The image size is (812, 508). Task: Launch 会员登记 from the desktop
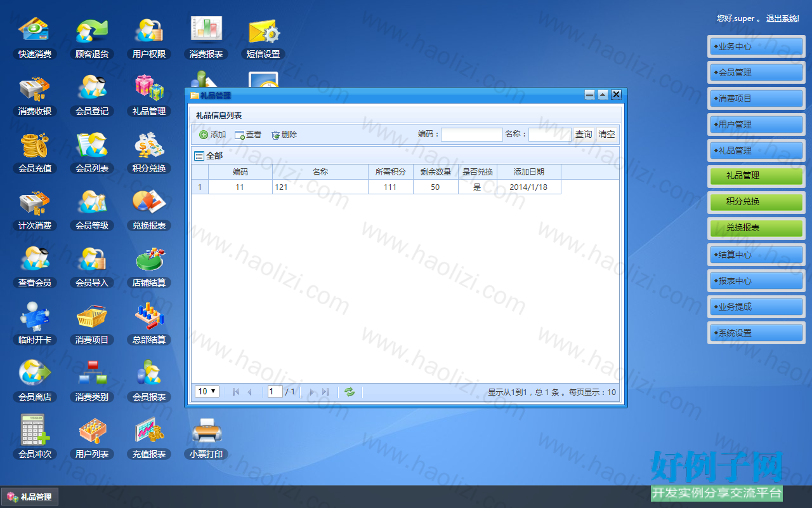92,95
